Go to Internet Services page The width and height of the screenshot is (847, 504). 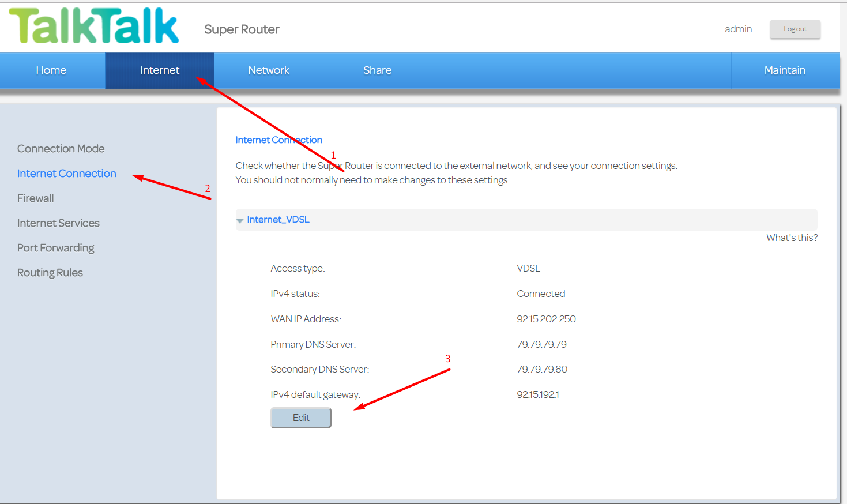(x=58, y=223)
